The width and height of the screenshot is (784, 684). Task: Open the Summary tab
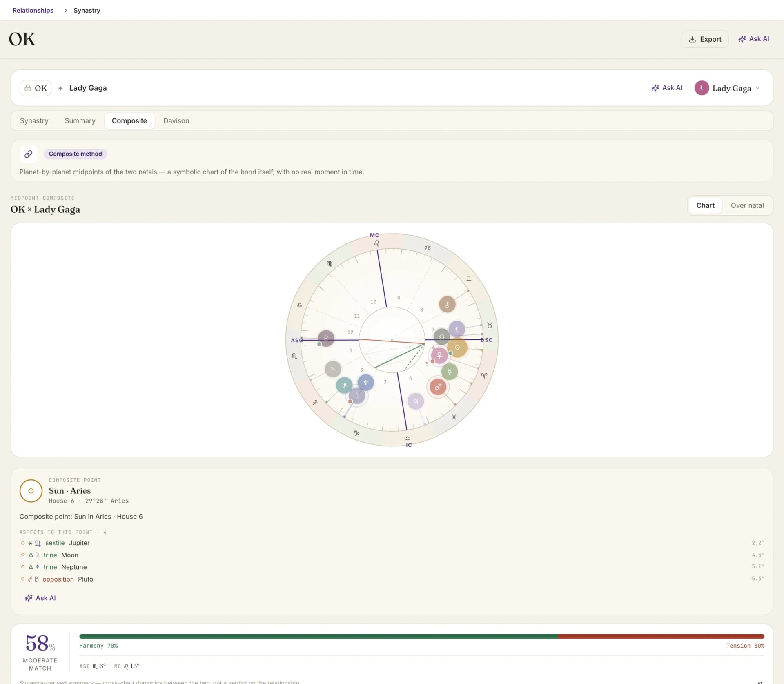point(80,121)
